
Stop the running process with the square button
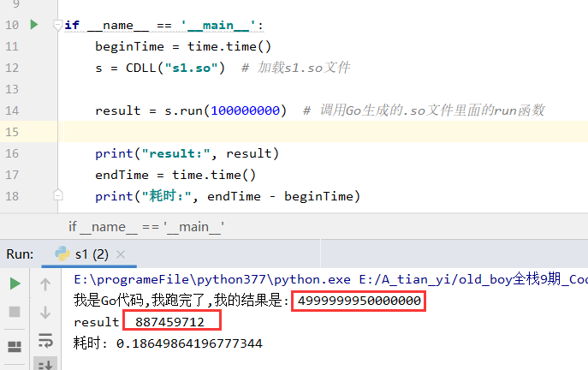tap(15, 312)
